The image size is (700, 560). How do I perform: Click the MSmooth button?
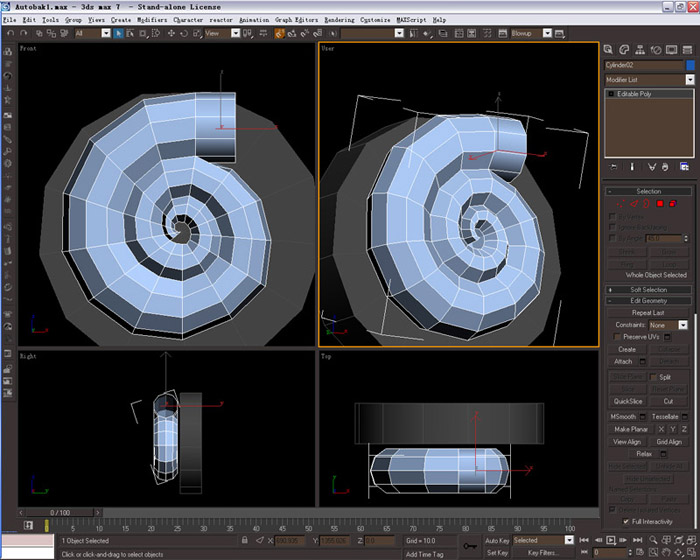pyautogui.click(x=623, y=417)
